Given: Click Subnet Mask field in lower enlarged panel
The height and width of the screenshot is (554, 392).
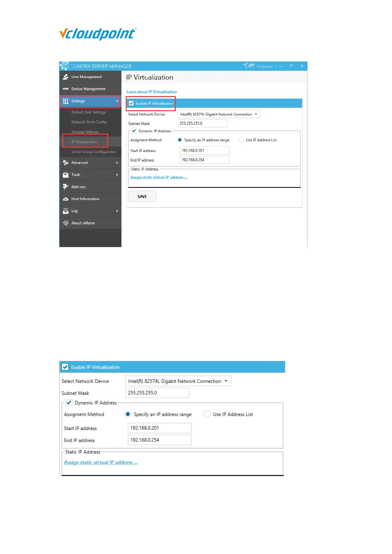Looking at the screenshot, I should pyautogui.click(x=157, y=393).
